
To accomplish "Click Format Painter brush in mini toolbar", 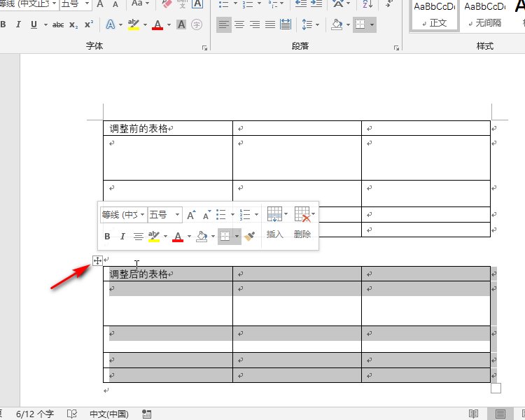I will click(250, 237).
